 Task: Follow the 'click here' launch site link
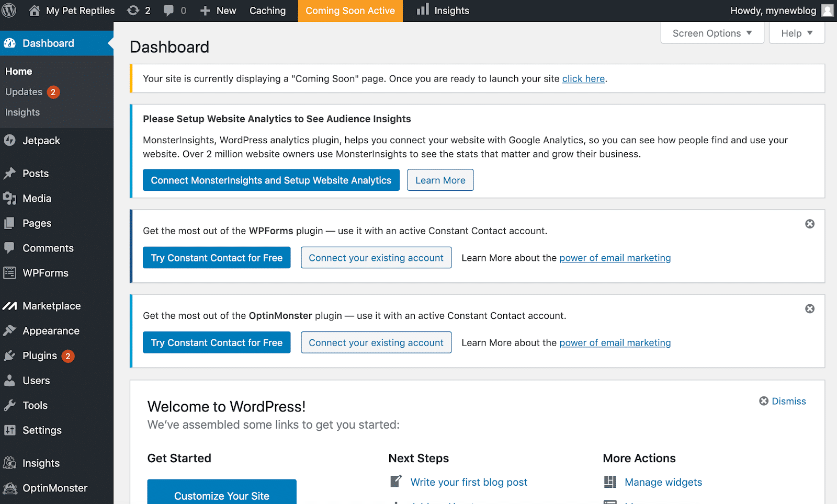coord(583,78)
